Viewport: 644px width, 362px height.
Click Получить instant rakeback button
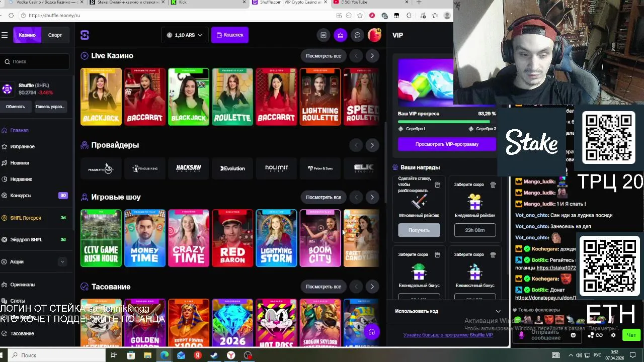tap(419, 230)
